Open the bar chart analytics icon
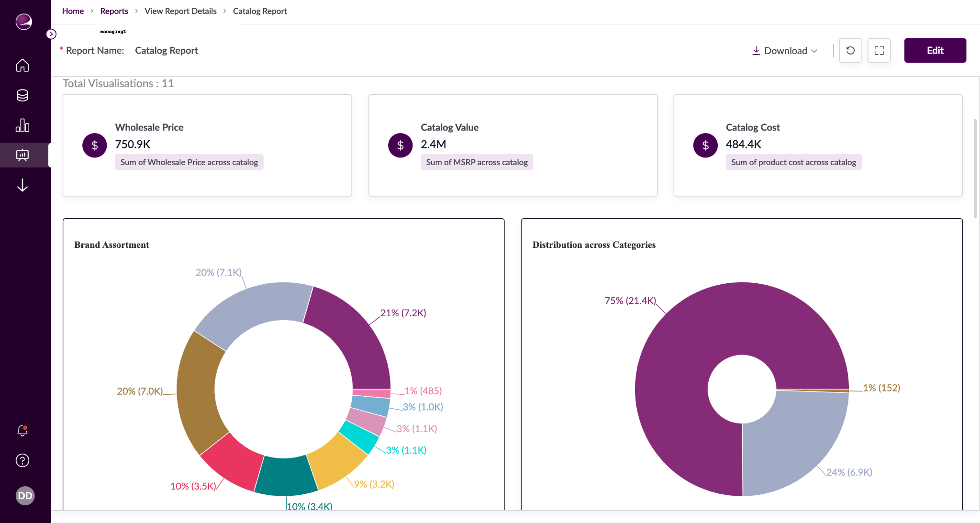 (x=22, y=125)
